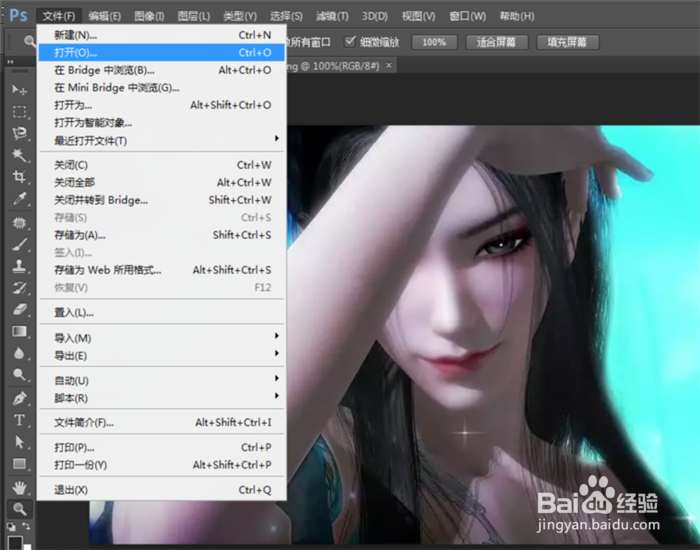Viewport: 700px width, 550px height.
Task: Select the Dodge tool
Action: pyautogui.click(x=19, y=375)
